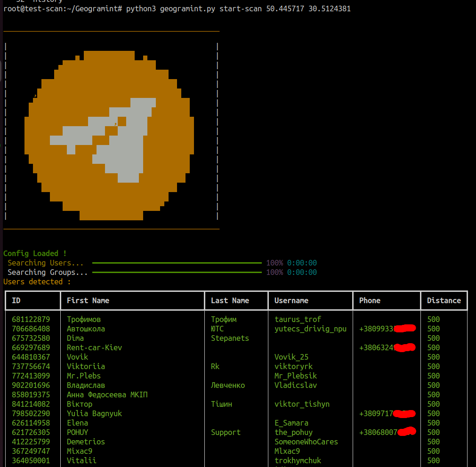The height and width of the screenshot is (467, 476).
Task: Click first name 'Demetrios'
Action: click(x=86, y=442)
